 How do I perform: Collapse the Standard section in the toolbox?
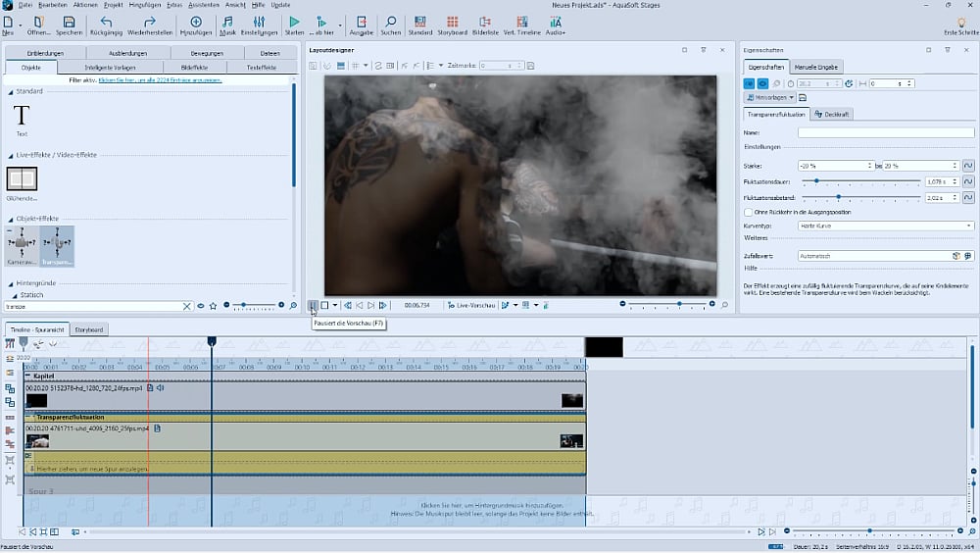click(12, 91)
